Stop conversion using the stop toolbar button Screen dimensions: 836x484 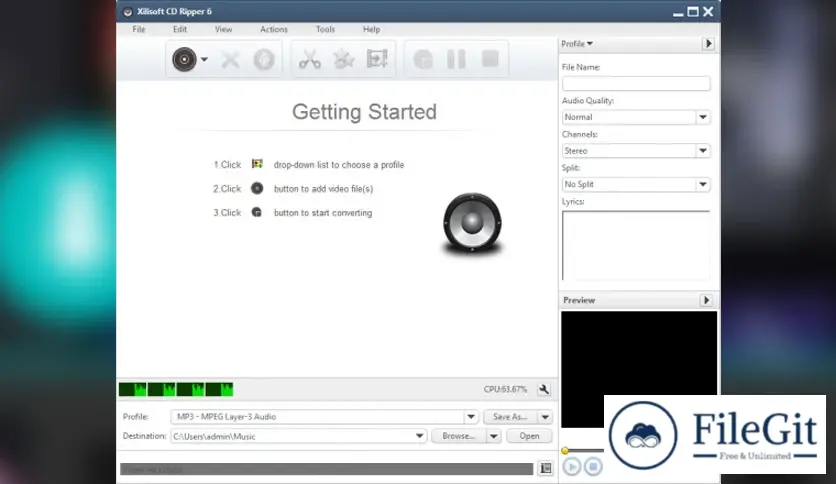490,59
